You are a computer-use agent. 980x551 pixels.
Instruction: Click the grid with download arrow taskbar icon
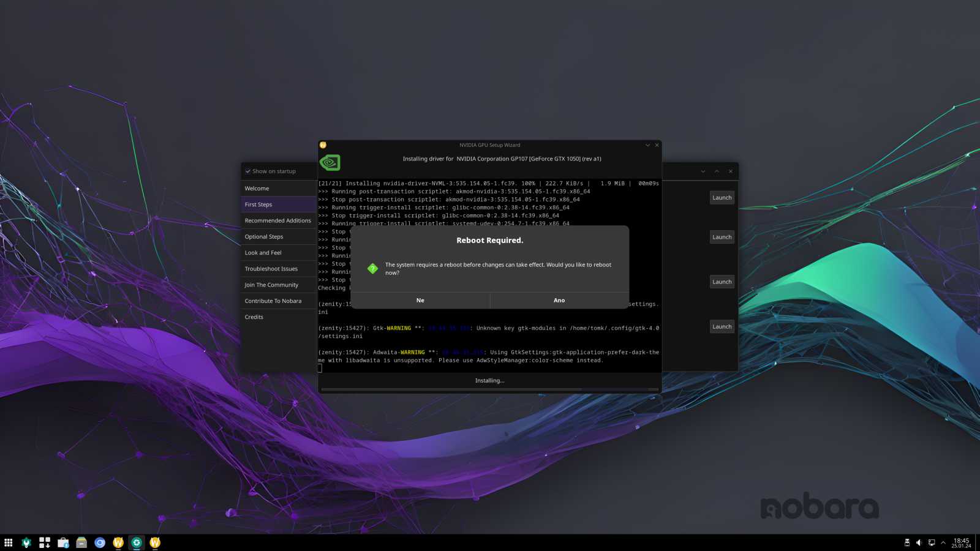click(45, 542)
